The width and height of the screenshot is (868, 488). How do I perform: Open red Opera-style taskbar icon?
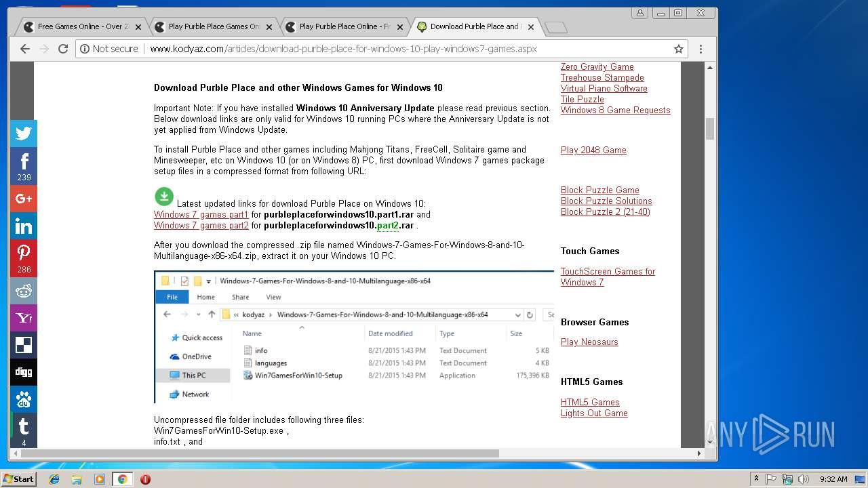[145, 479]
